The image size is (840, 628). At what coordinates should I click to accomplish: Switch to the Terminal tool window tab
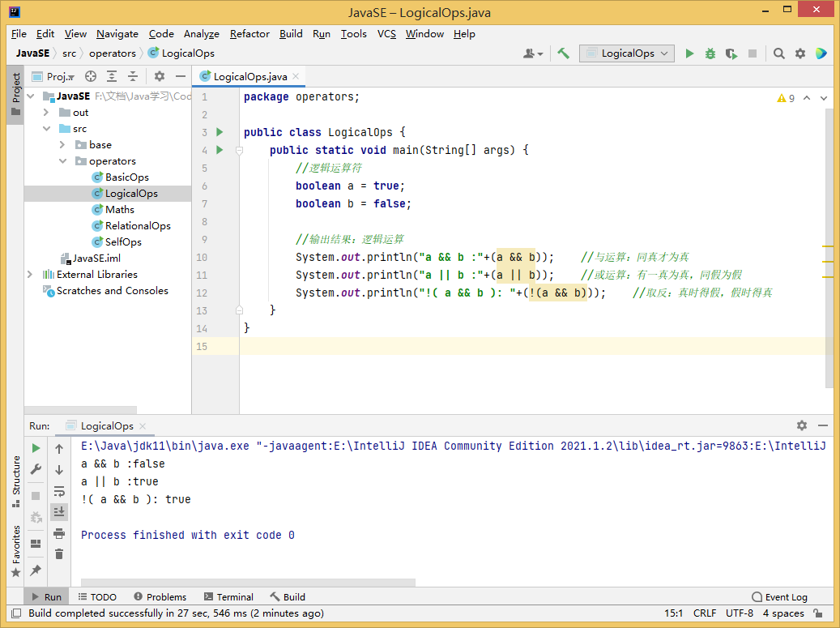click(228, 597)
